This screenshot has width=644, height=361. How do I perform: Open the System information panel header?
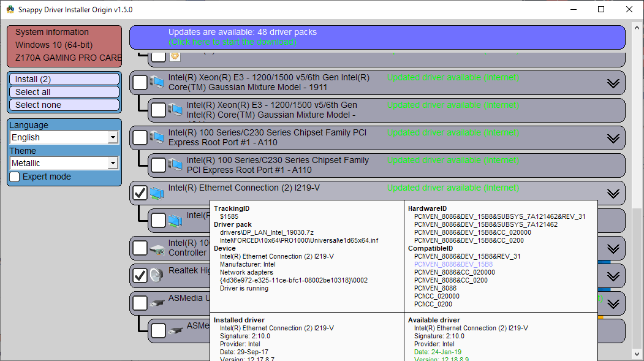(x=51, y=32)
